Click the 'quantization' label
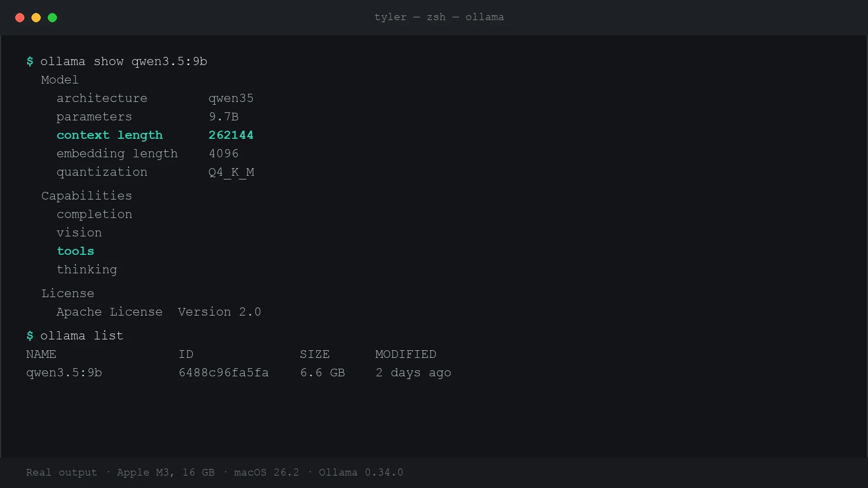Screen dimensions: 868x488 coord(102,172)
